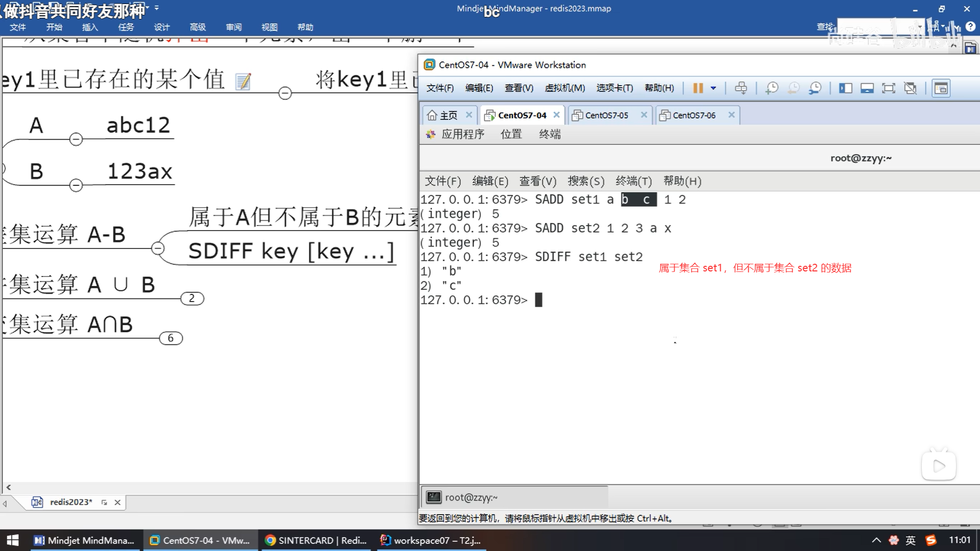Click the horizontal scrollbar left arrow
Viewport: 980px width, 551px height.
pos(8,487)
